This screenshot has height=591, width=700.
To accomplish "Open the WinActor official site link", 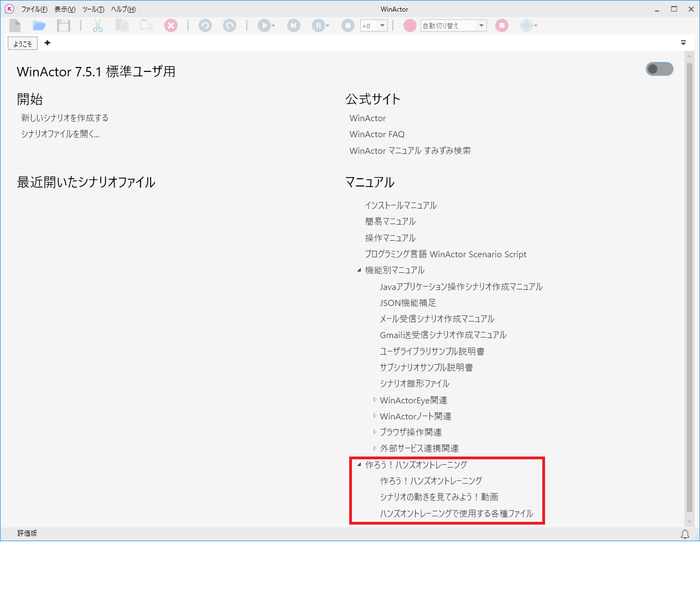I will pos(367,118).
